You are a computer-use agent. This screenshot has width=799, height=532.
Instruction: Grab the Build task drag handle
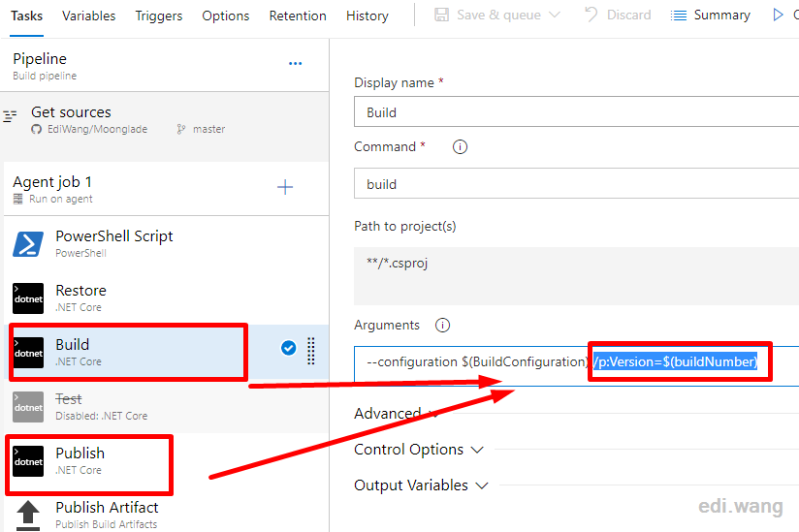(311, 351)
